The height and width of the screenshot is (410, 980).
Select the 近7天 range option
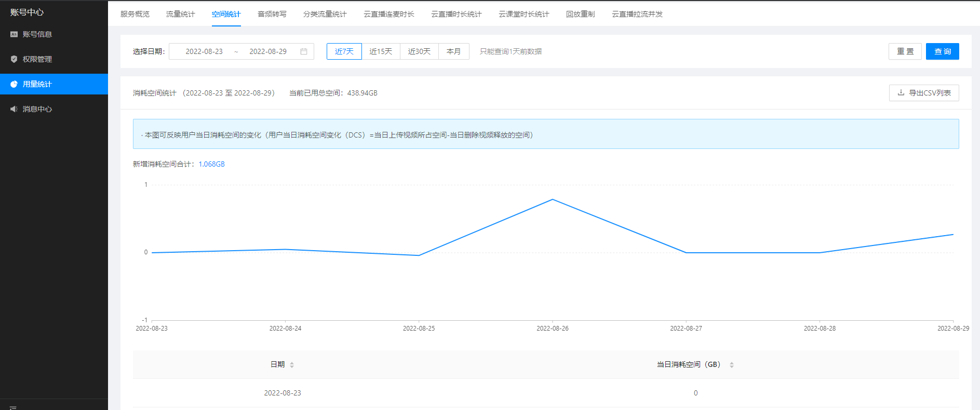pos(344,51)
